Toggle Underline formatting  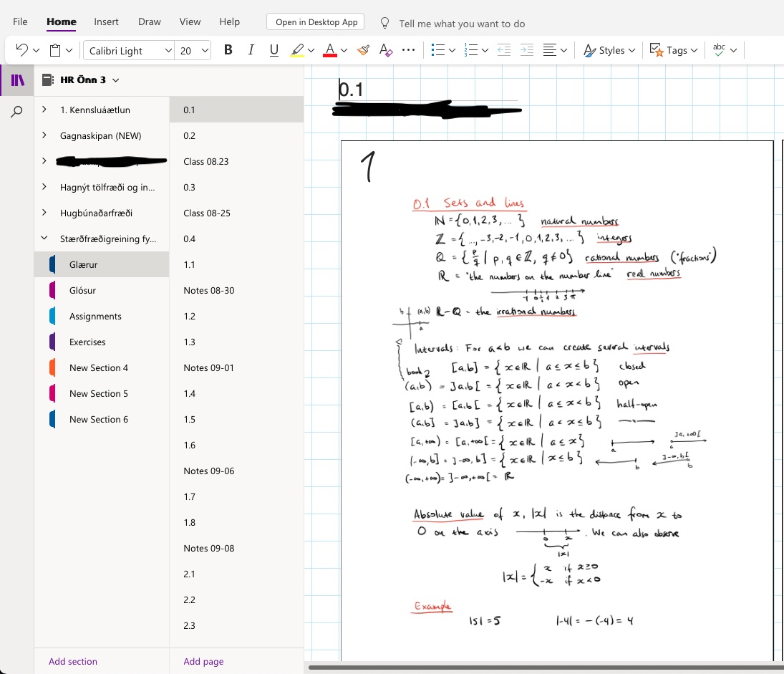(274, 50)
